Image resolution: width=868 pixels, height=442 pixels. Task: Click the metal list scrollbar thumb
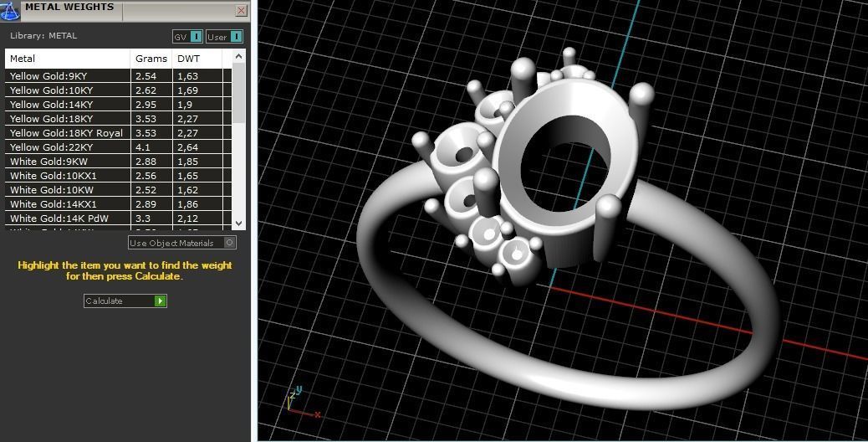238,92
